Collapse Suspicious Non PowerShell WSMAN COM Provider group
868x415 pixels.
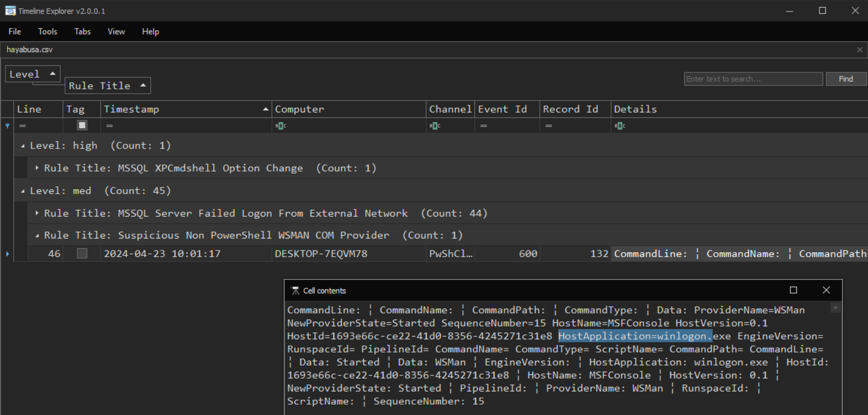tap(37, 235)
